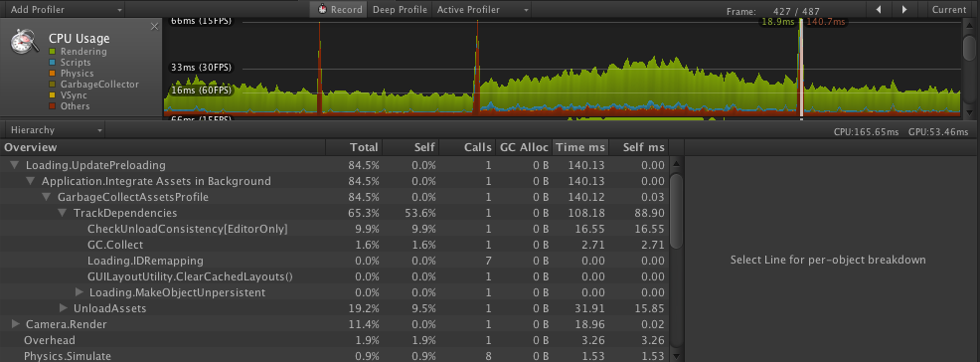Click the 31.91 time value for UnloadAssets
This screenshot has width=980, height=362.
pyautogui.click(x=590, y=308)
